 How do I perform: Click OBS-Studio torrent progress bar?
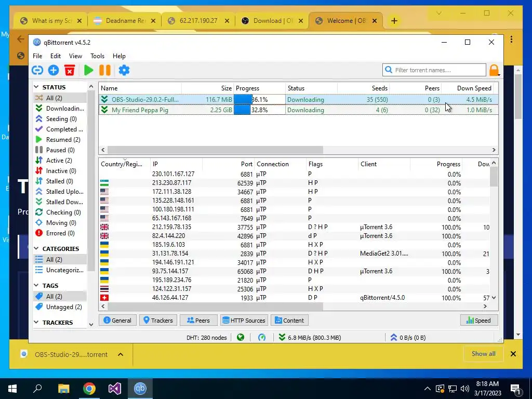(260, 99)
